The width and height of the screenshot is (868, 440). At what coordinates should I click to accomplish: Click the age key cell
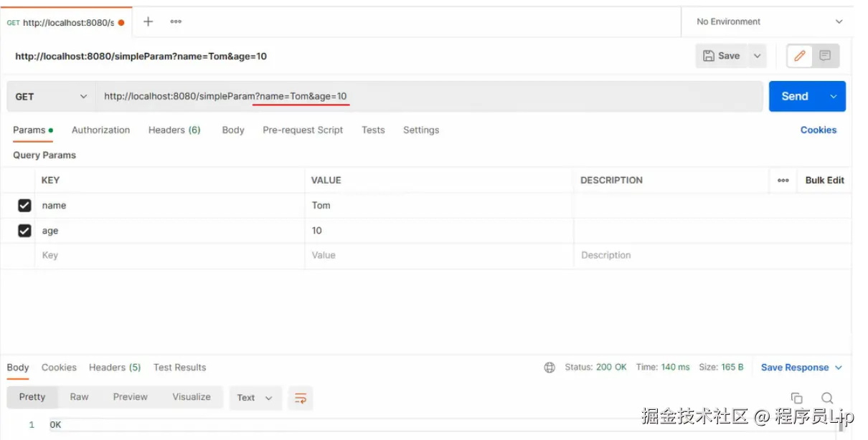pyautogui.click(x=169, y=231)
